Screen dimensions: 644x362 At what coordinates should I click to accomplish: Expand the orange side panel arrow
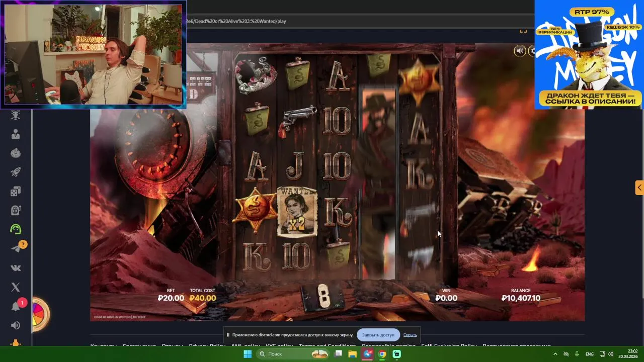point(639,188)
